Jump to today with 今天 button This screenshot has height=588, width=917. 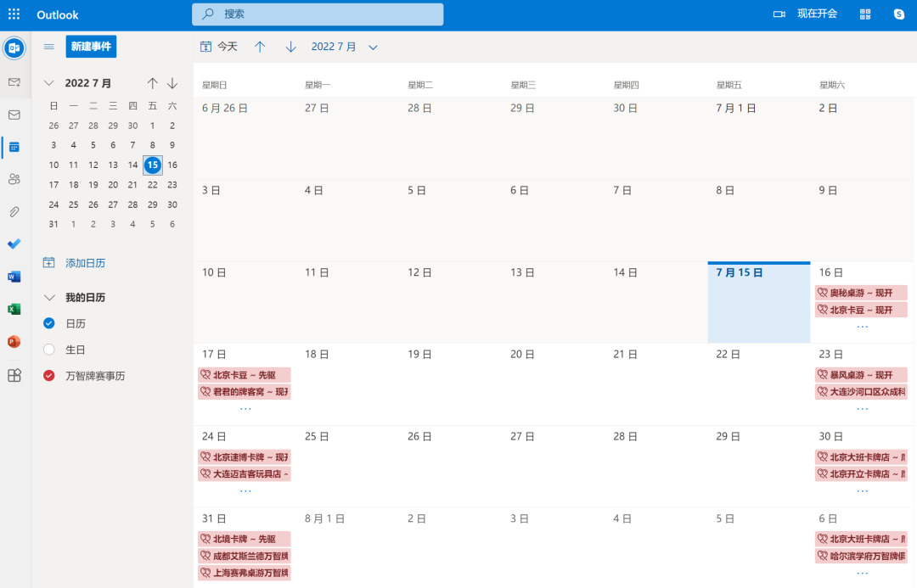point(219,47)
